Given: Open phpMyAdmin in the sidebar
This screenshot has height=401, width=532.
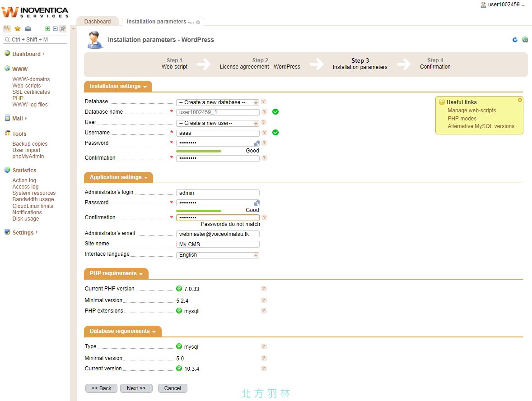Looking at the screenshot, I should point(28,157).
